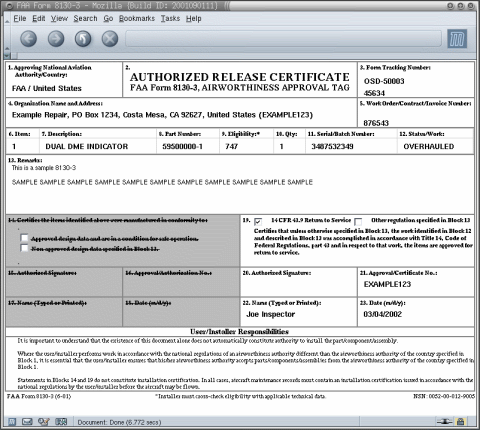Click the User/Installer Responsibilities heading

(x=239, y=332)
